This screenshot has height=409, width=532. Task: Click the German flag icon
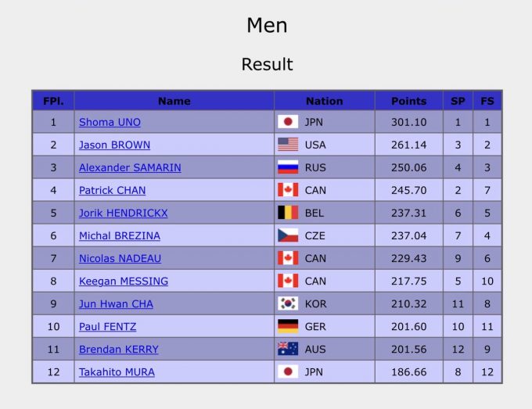point(288,326)
